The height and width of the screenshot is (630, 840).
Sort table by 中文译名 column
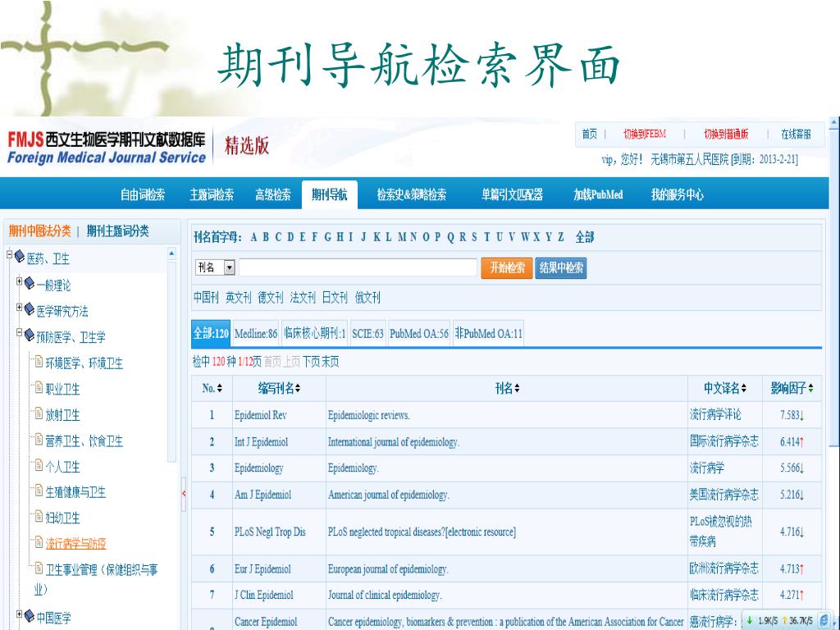coord(725,388)
